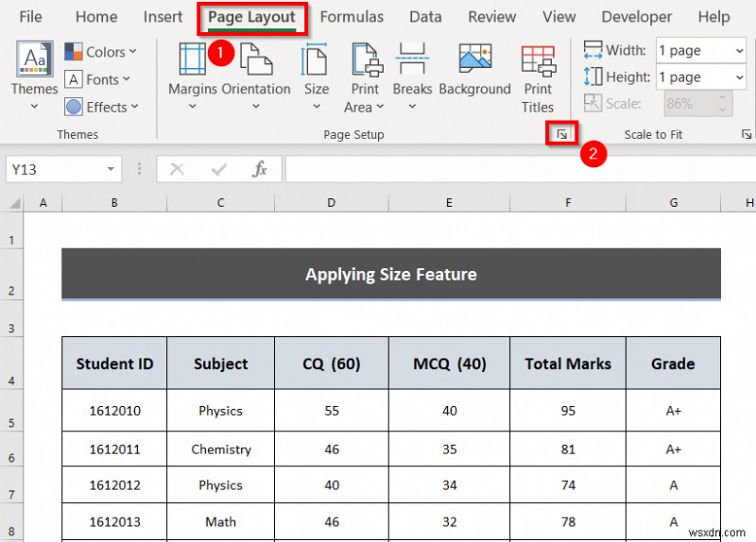Select the MCQ cell showing 35
The height and width of the screenshot is (542, 756).
450,449
